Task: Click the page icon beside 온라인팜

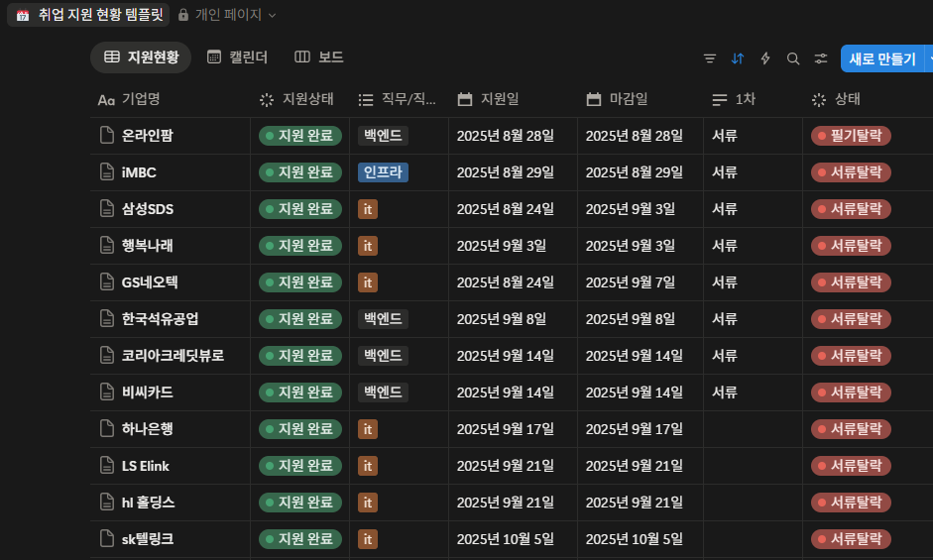Action: 107,136
